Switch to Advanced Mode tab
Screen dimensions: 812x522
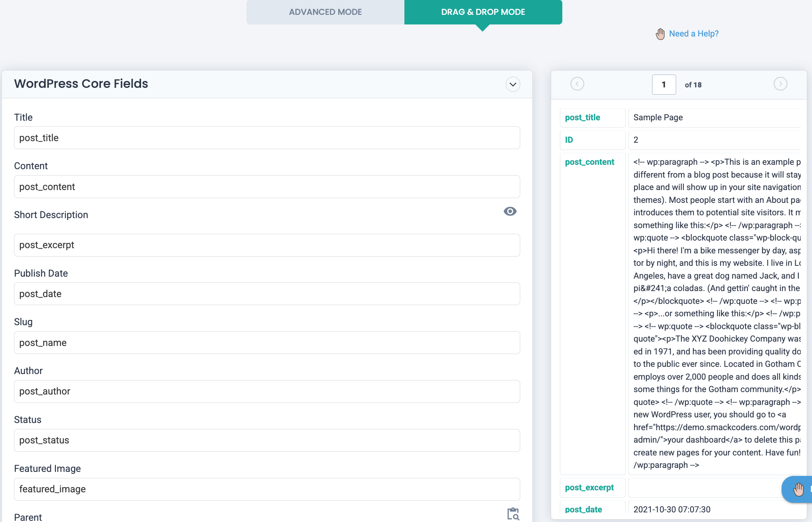point(325,12)
